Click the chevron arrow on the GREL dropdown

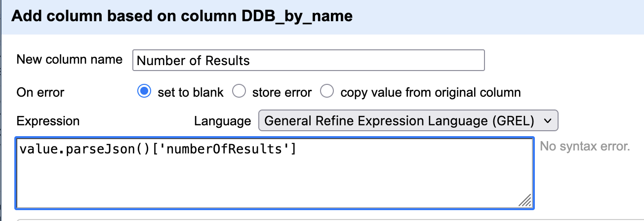(547, 121)
